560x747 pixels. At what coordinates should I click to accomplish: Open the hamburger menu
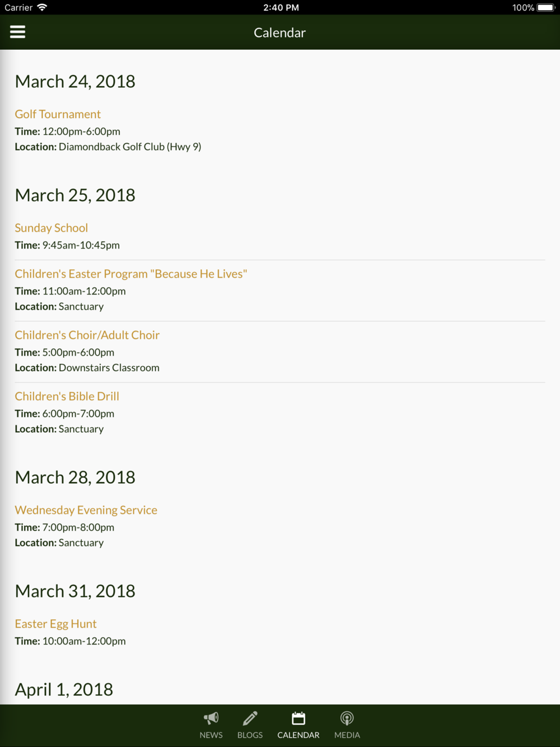(18, 32)
